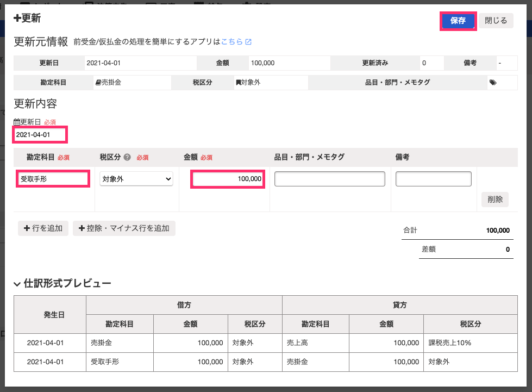Click the 金額 input showing 100,000

(227, 179)
